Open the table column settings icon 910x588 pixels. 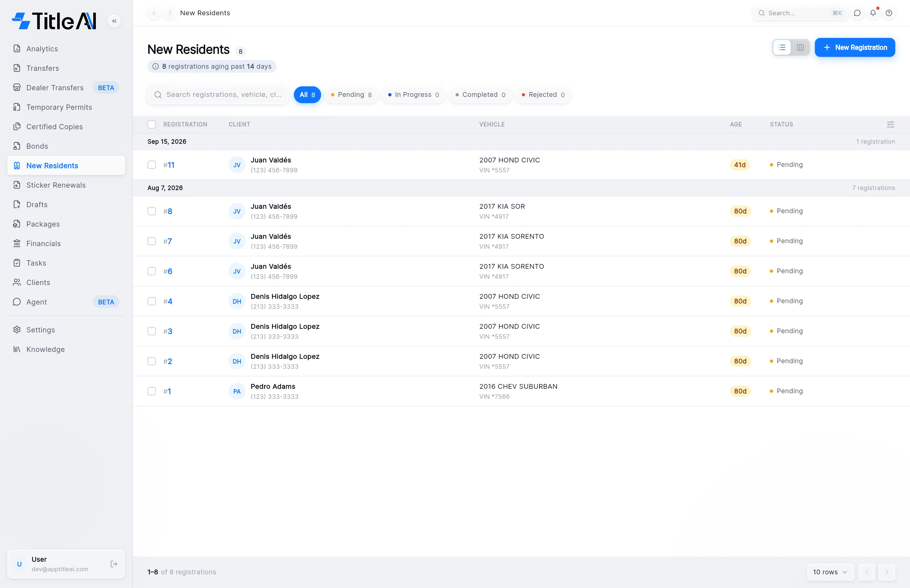tap(890, 124)
